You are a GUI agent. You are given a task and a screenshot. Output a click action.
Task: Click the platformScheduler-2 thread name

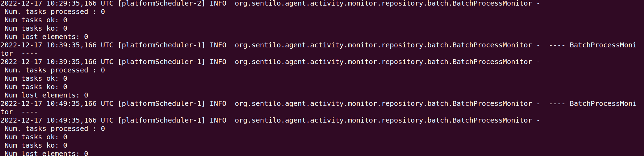pos(162,3)
